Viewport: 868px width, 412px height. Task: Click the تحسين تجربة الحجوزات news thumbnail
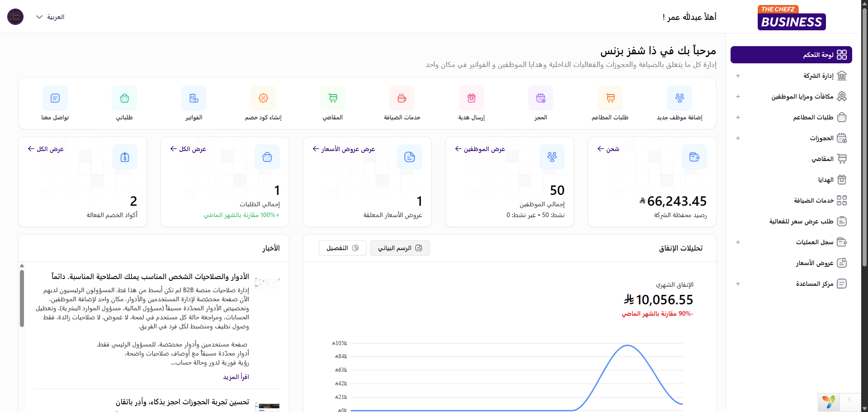[267, 406]
